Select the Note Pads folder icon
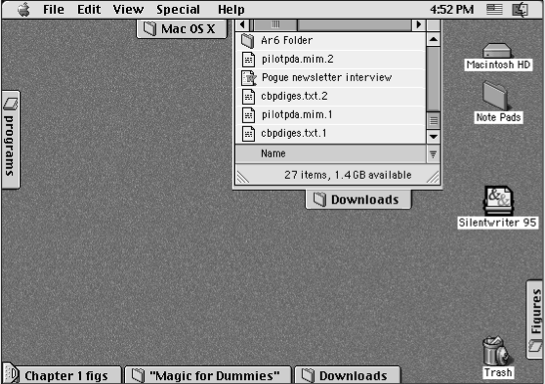 [495, 96]
